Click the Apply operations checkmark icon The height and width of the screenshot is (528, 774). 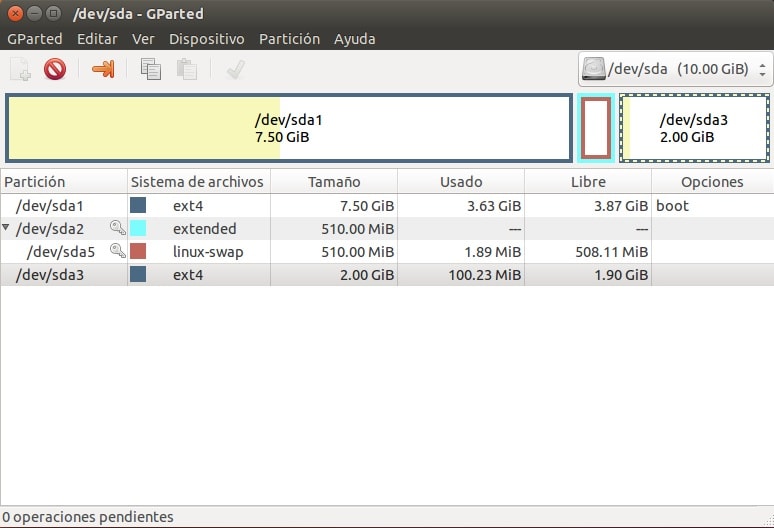point(235,70)
